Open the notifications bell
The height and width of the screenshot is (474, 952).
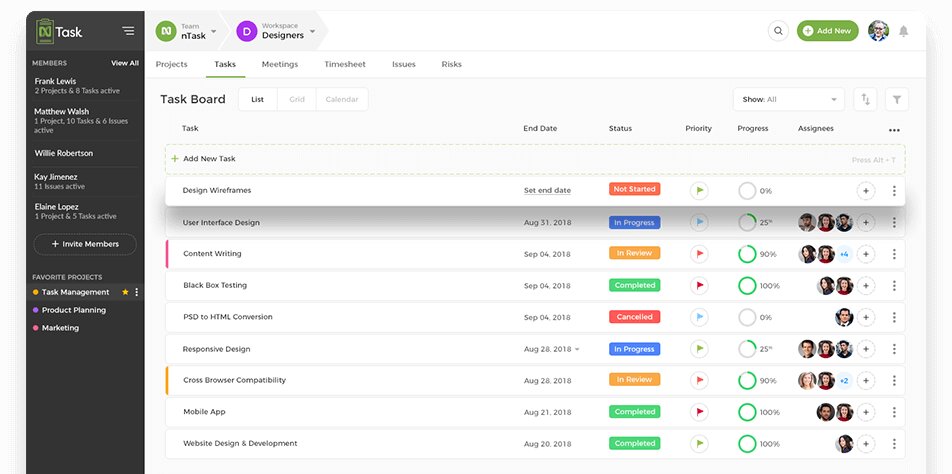coord(903,31)
